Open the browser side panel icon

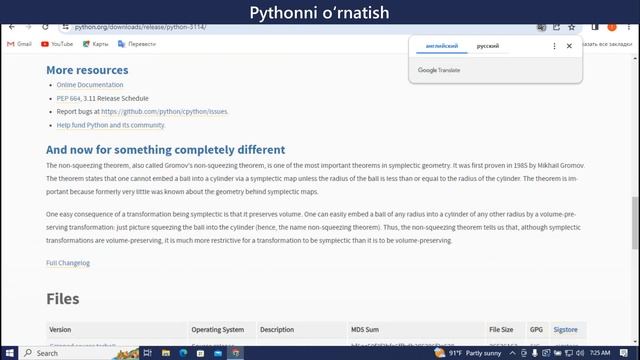[x=595, y=27]
